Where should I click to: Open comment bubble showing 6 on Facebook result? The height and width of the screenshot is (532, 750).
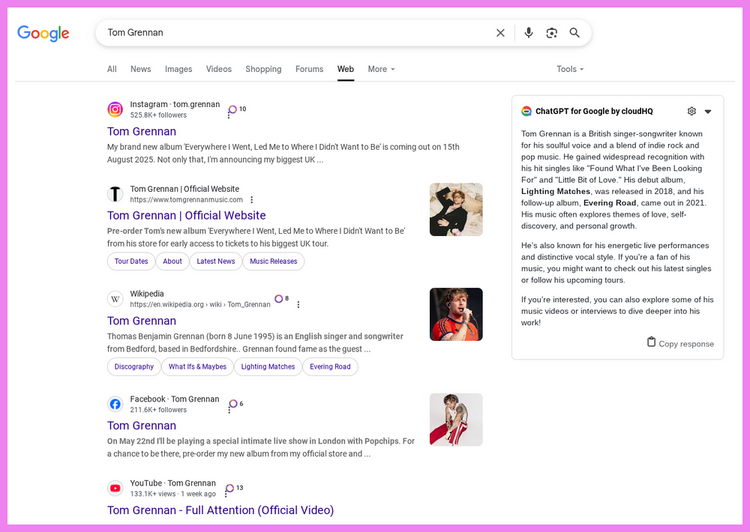[235, 404]
